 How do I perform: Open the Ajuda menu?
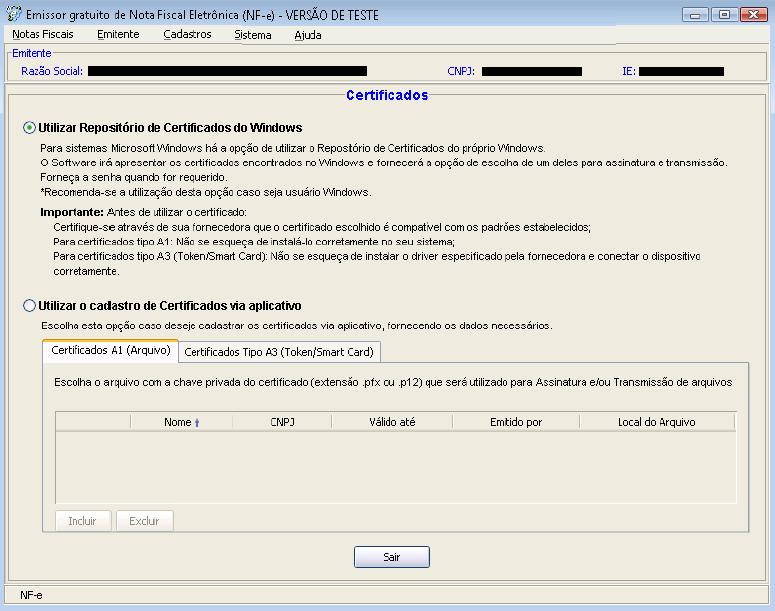click(308, 35)
